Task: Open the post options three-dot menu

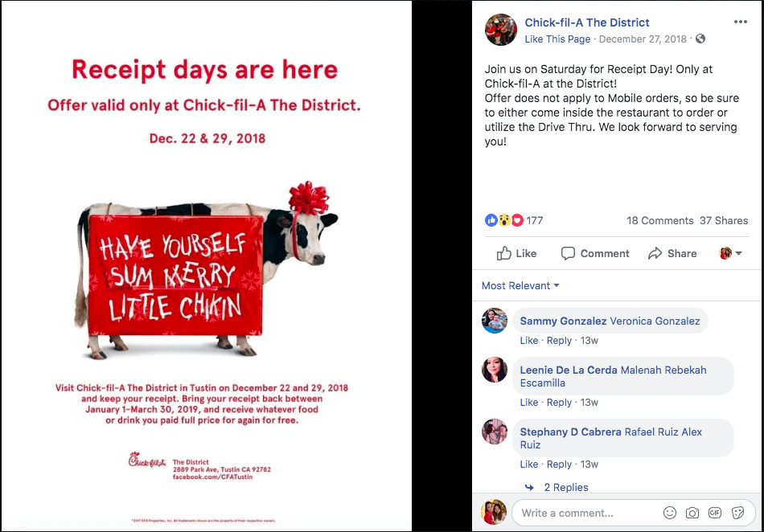Action: pos(740,22)
